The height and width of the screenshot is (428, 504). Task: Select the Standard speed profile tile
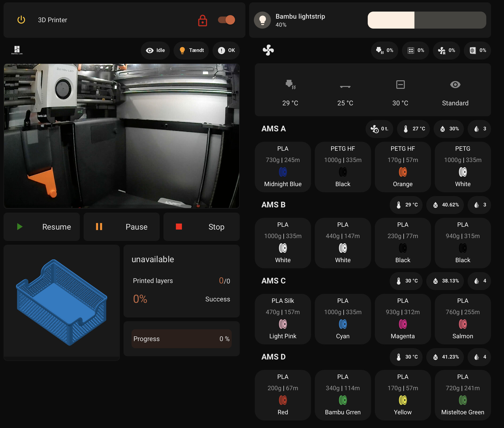(x=455, y=92)
